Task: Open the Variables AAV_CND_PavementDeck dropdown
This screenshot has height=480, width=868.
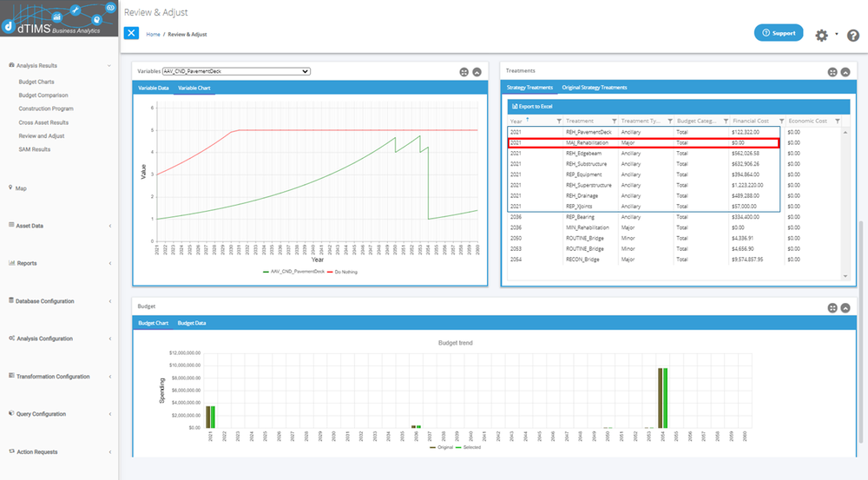Action: point(236,71)
